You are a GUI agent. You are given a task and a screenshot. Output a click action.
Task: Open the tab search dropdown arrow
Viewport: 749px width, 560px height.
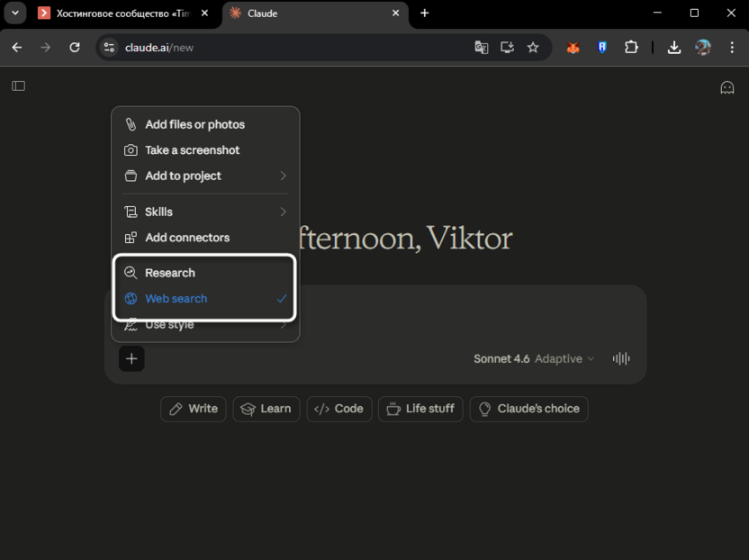point(15,13)
